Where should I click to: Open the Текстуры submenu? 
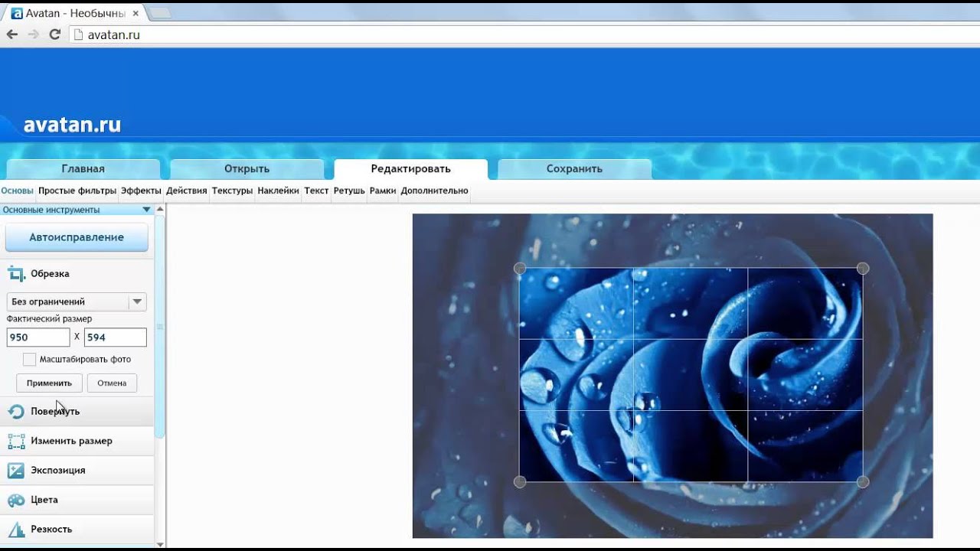[233, 191]
